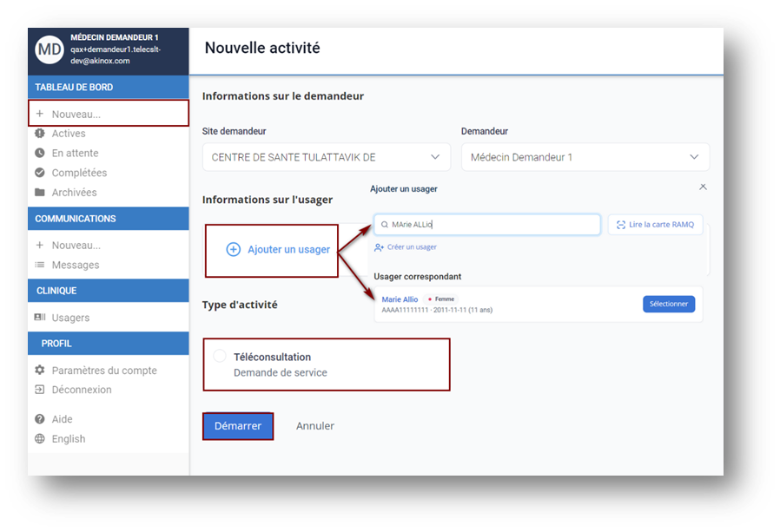
Task: Click the Démarrer button
Action: [x=238, y=426]
